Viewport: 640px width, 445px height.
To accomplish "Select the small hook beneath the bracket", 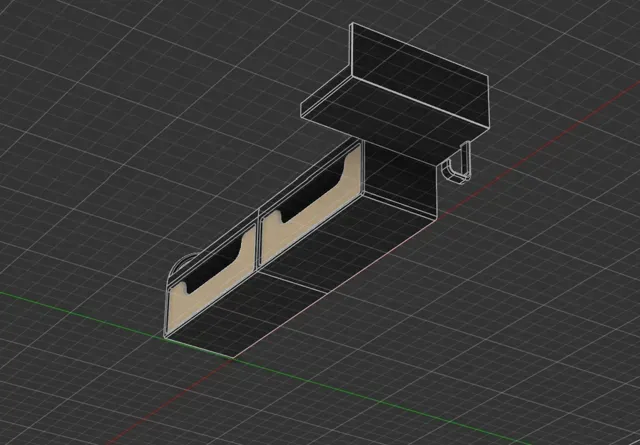I will [x=458, y=164].
